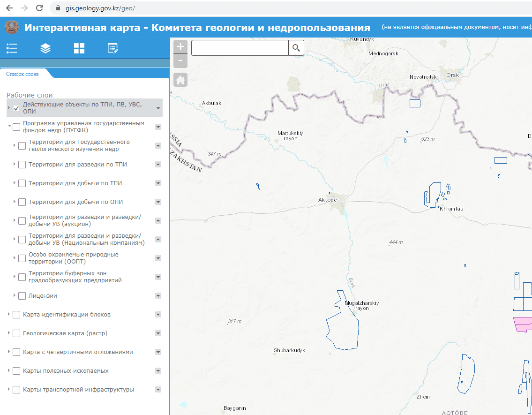Viewport: 532px width, 415px height.
Task: Open the legend list icon
Action: [x=12, y=48]
